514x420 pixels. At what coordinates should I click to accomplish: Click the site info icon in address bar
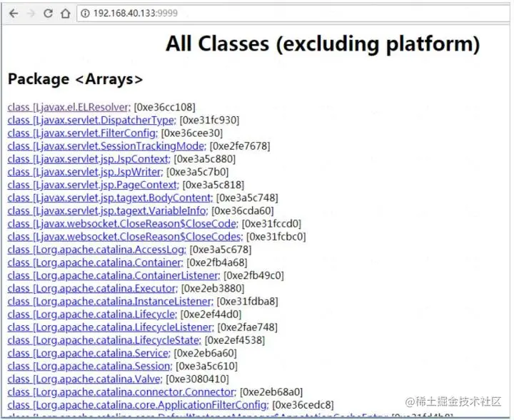(85, 13)
